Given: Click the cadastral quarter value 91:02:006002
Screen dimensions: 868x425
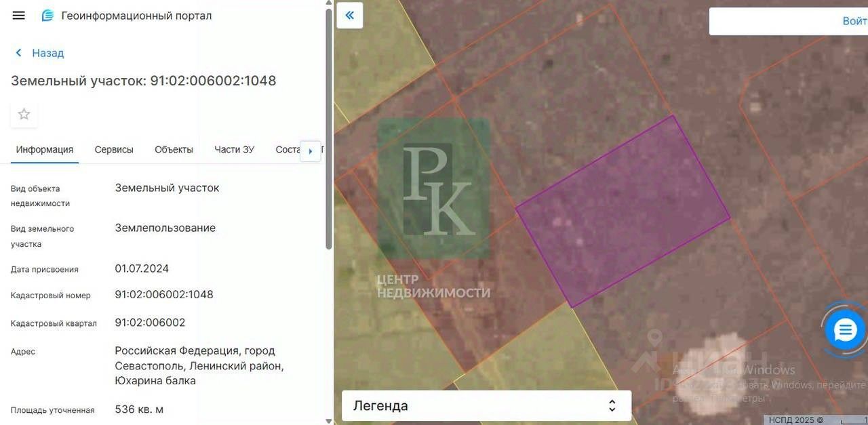Looking at the screenshot, I should tap(150, 323).
